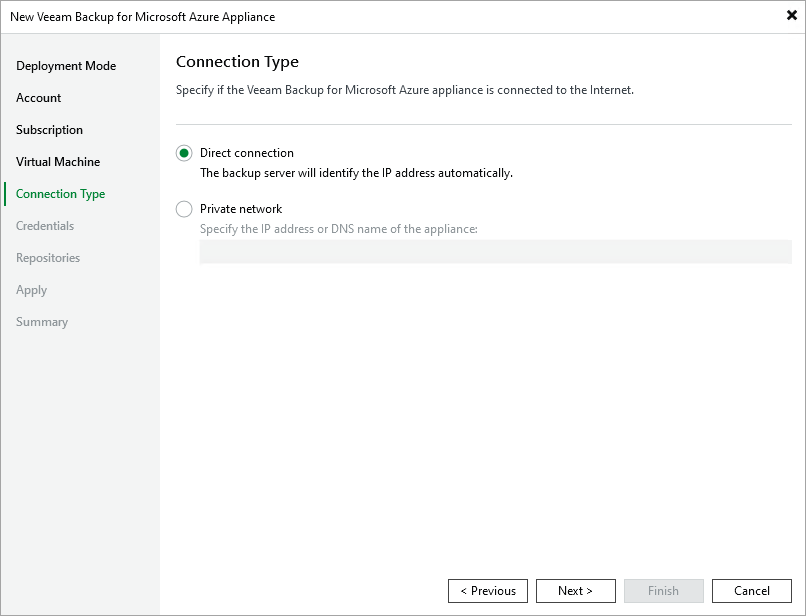
Task: Open the Deployment Mode wizard step
Action: [x=66, y=65]
